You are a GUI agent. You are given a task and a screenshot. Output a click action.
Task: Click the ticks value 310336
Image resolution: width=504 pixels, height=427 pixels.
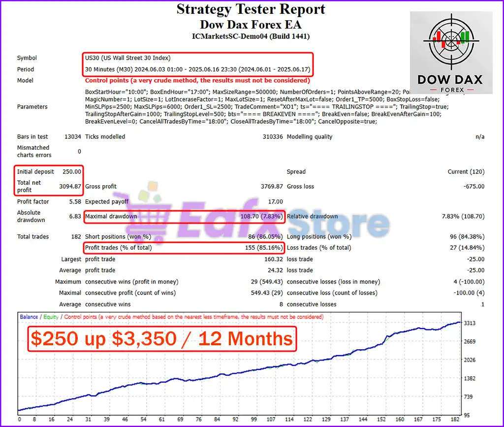click(x=273, y=136)
